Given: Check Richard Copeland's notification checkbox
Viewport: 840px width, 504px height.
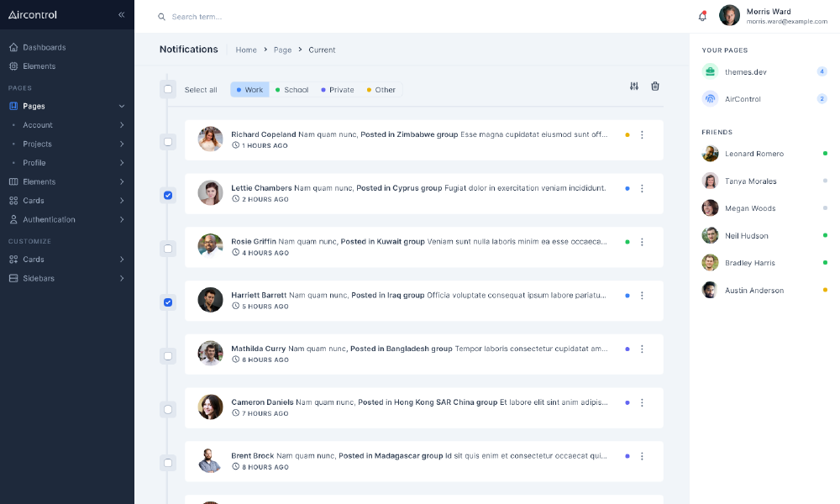Looking at the screenshot, I should tap(168, 140).
